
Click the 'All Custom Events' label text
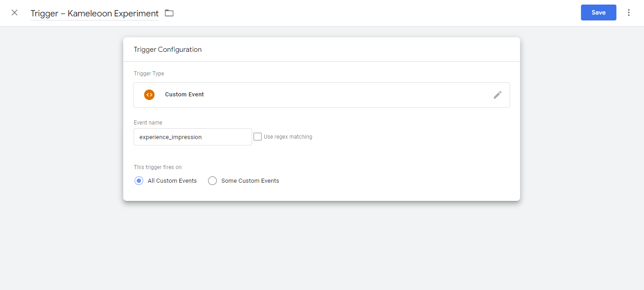click(172, 181)
